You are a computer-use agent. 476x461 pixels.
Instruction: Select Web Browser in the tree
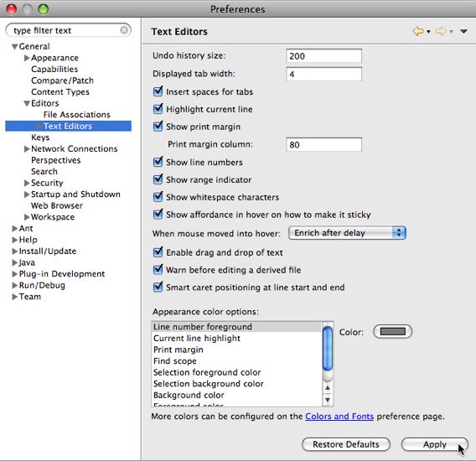click(x=57, y=205)
